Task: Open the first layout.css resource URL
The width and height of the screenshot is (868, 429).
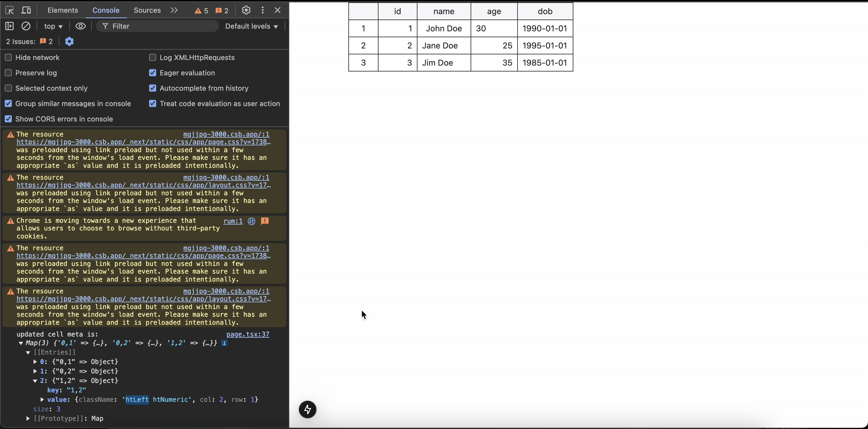Action: [x=143, y=185]
